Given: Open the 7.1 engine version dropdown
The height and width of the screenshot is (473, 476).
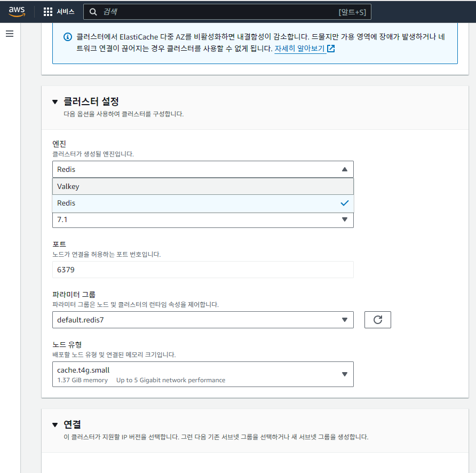Looking at the screenshot, I should (x=203, y=219).
